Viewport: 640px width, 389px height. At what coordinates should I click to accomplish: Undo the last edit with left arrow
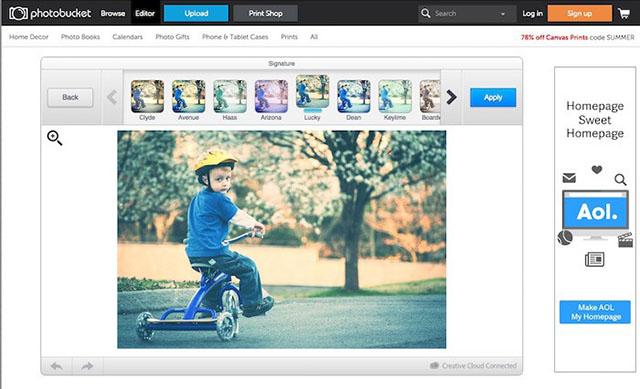(x=57, y=366)
